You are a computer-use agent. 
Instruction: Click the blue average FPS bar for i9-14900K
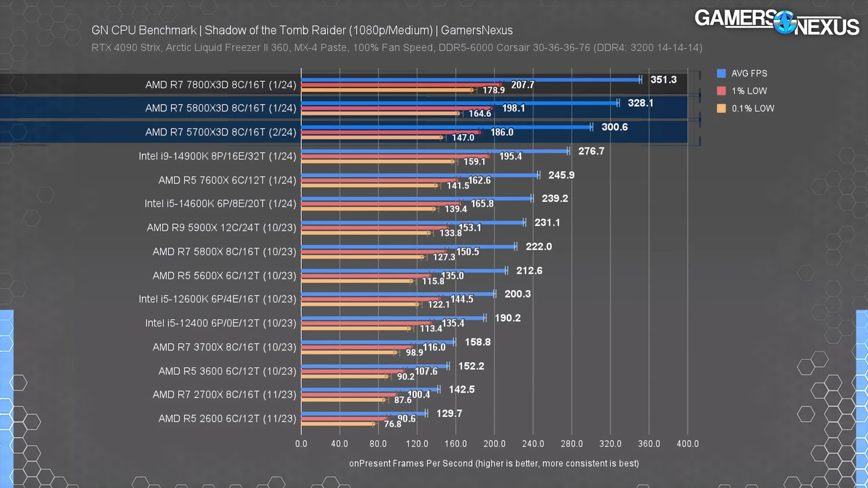click(435, 151)
